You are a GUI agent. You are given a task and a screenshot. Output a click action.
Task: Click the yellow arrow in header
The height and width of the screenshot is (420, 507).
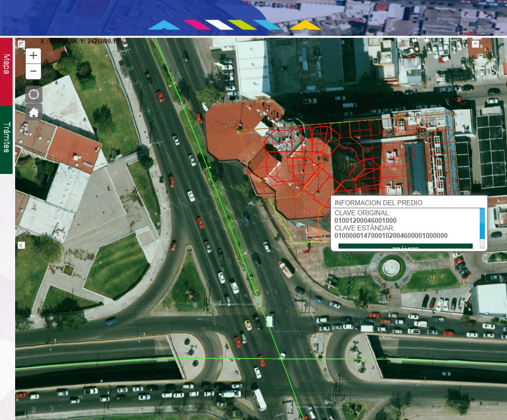(305, 25)
